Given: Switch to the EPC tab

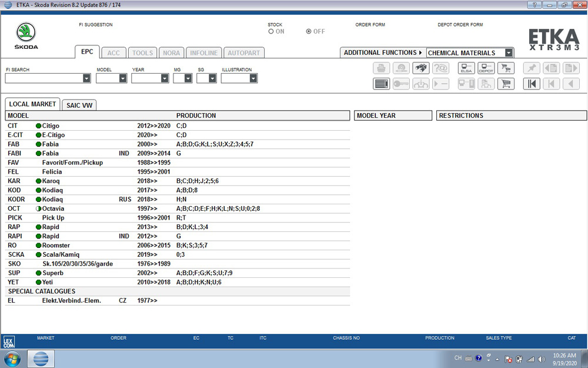Looking at the screenshot, I should [87, 52].
